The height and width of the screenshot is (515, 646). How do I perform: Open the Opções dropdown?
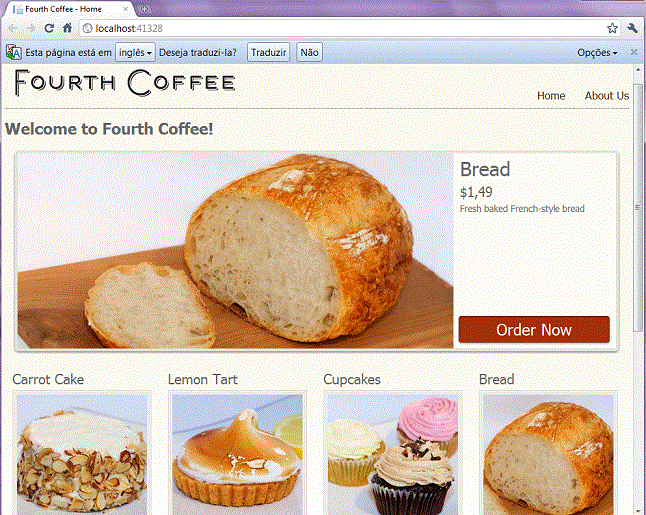tap(597, 52)
